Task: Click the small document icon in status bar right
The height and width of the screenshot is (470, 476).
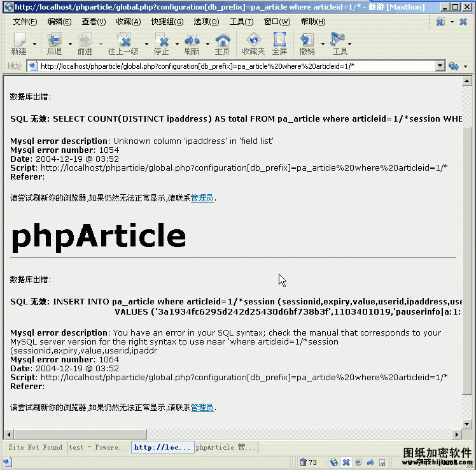Action: 382,463
